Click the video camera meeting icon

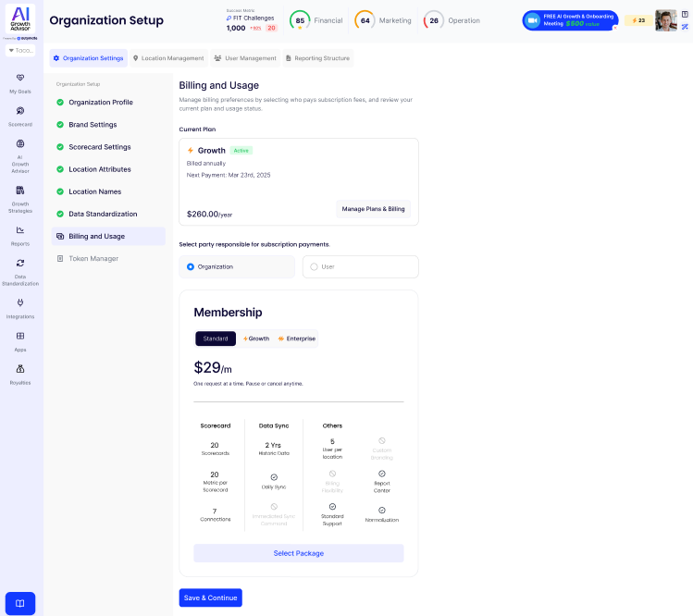tap(532, 20)
